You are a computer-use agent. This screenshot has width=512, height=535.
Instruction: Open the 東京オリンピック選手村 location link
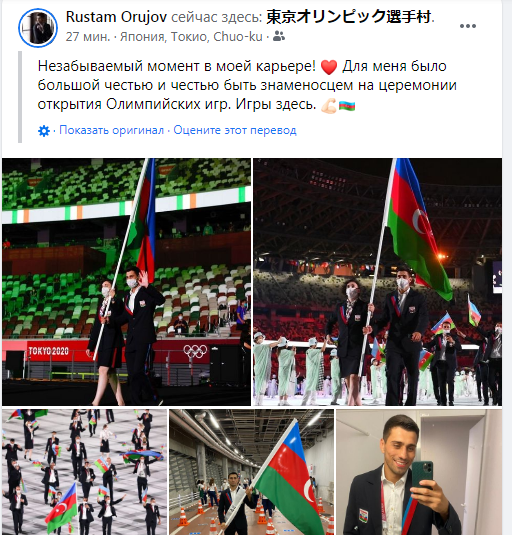coord(348,17)
